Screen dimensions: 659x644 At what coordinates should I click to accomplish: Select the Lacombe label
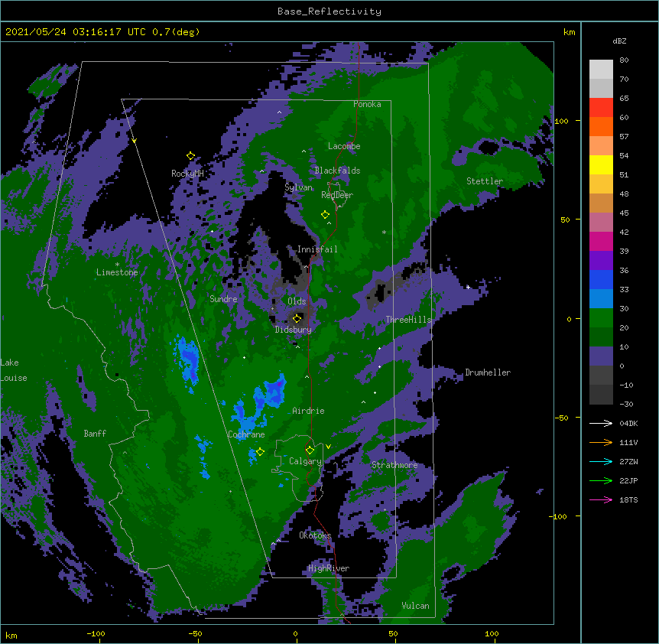click(x=344, y=146)
